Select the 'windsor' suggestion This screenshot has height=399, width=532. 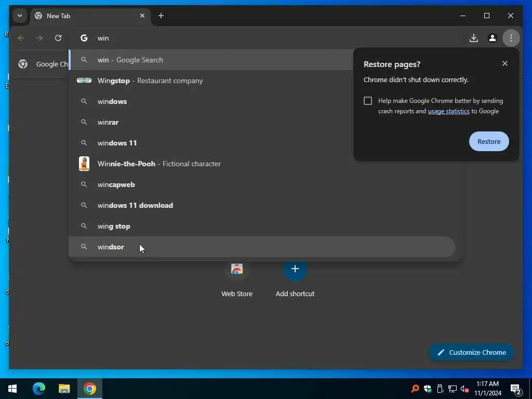click(x=261, y=247)
